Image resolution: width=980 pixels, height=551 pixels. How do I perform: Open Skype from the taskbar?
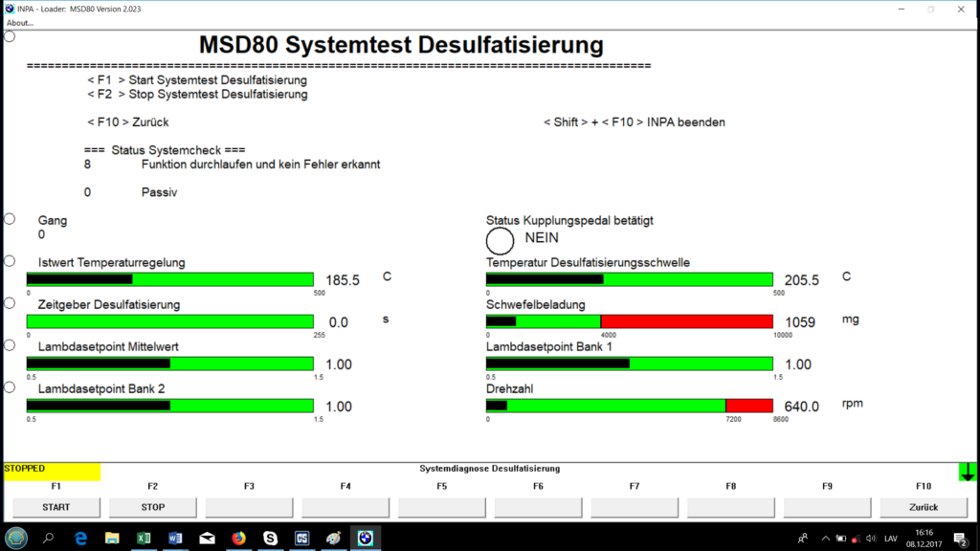(x=270, y=539)
